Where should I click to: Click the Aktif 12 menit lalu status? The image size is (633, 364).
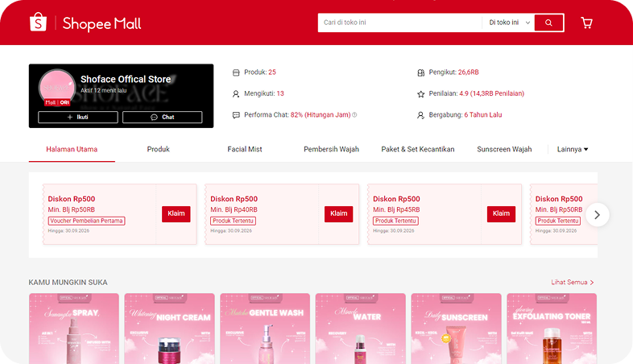(x=103, y=90)
